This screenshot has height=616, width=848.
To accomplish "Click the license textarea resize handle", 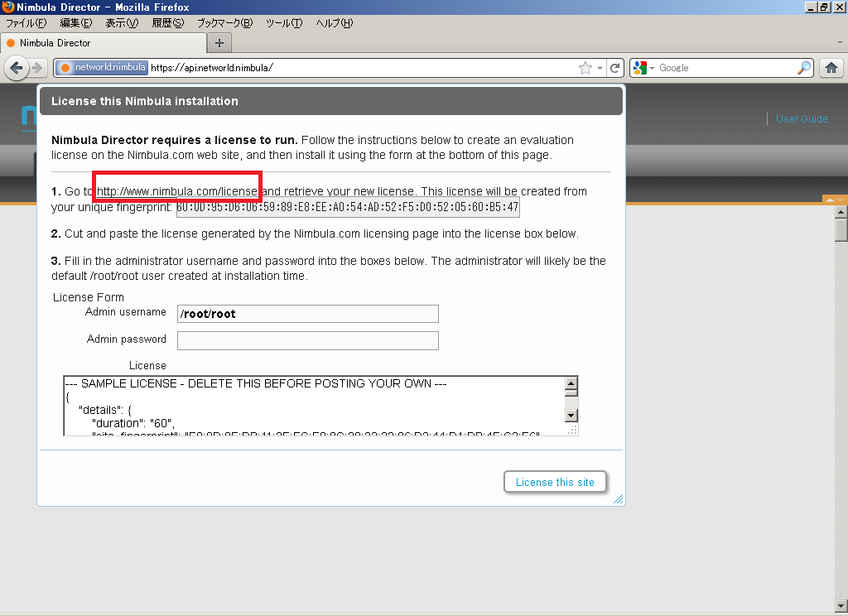I will [572, 430].
